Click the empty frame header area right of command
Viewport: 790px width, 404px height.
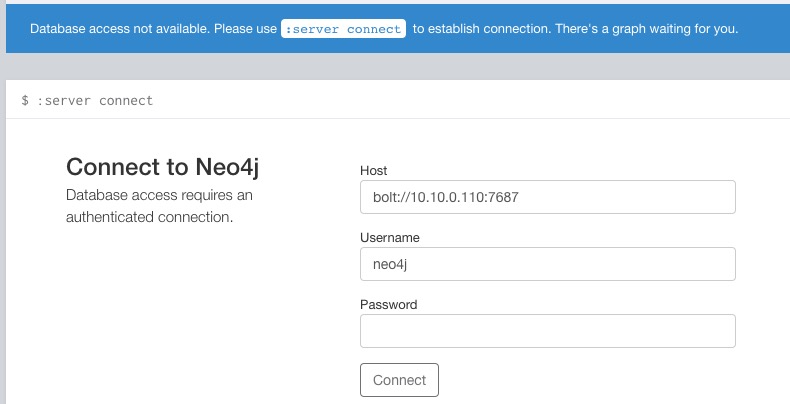coord(471,100)
